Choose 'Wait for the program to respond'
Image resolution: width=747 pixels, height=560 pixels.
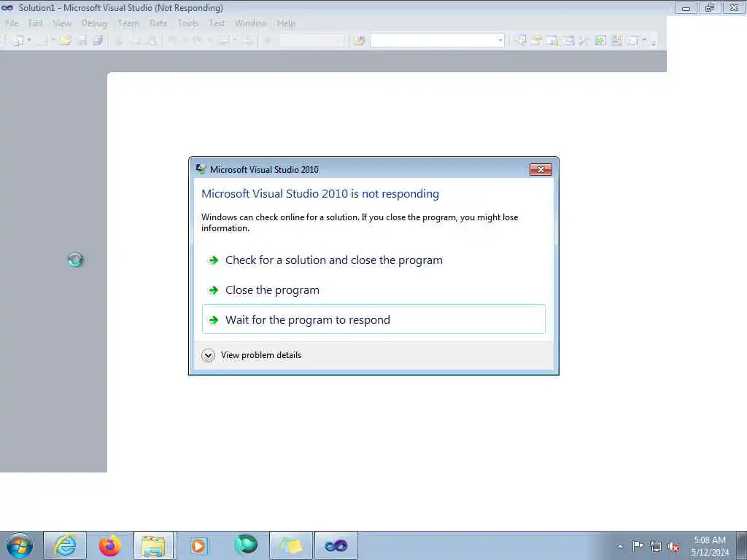(373, 319)
